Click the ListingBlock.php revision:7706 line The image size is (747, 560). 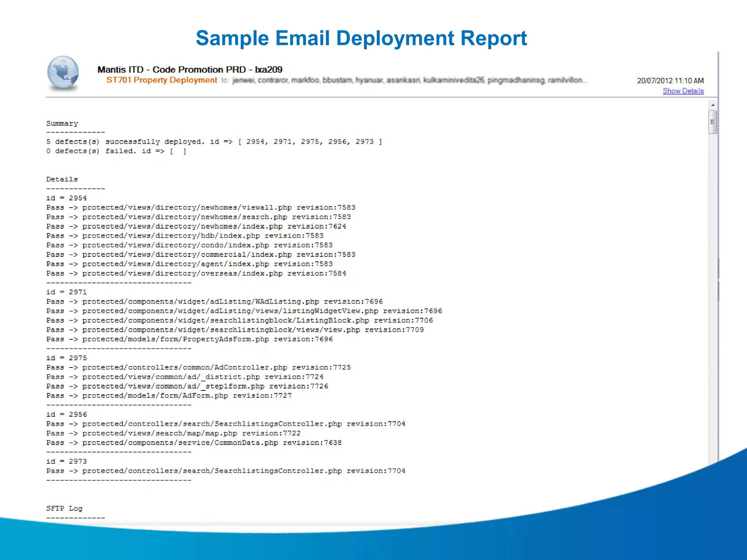pos(240,320)
